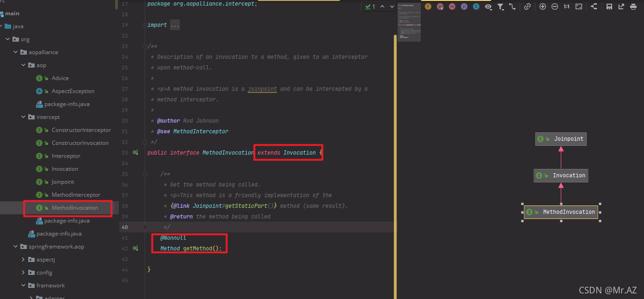Viewport: 644px width, 299px height.
Task: Export the diagram to a file
Action: [x=621, y=6]
